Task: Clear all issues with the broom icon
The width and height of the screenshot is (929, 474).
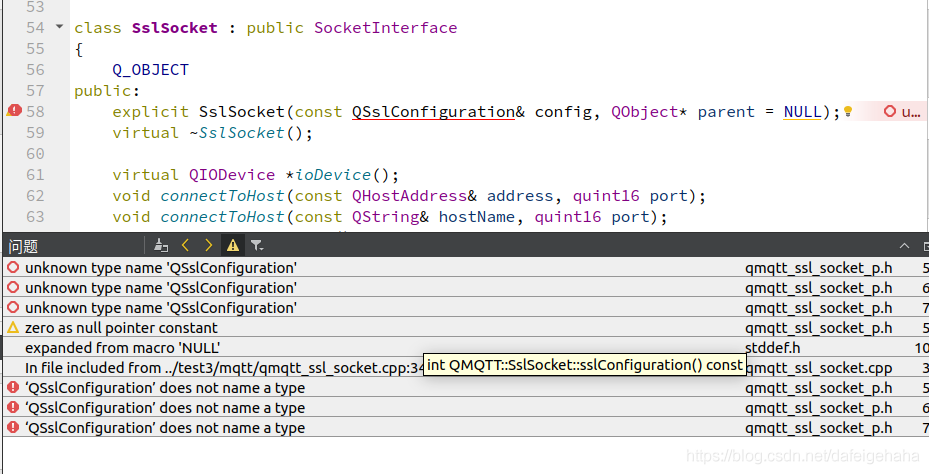Action: tap(160, 245)
